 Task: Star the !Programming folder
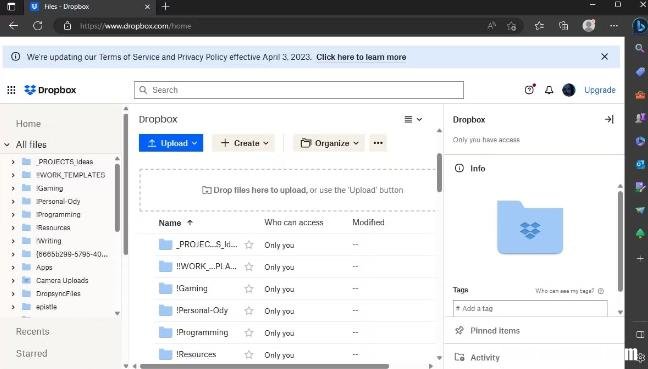pyautogui.click(x=249, y=333)
